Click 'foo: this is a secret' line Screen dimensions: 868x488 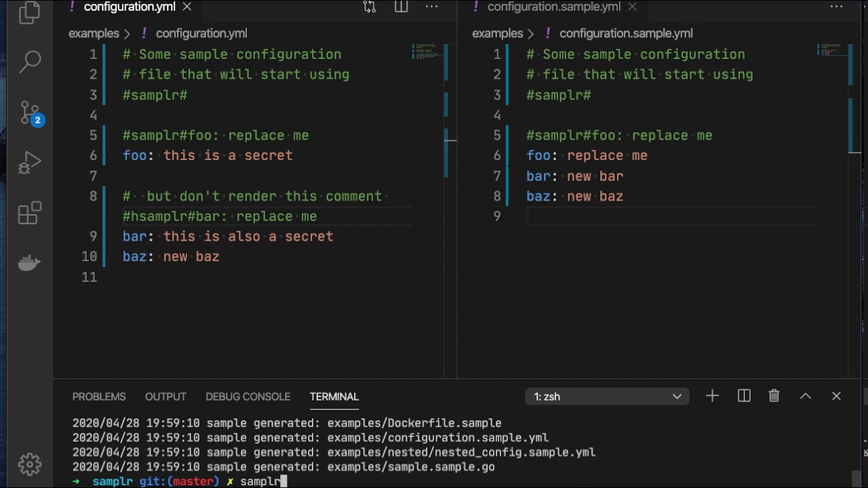tap(208, 155)
